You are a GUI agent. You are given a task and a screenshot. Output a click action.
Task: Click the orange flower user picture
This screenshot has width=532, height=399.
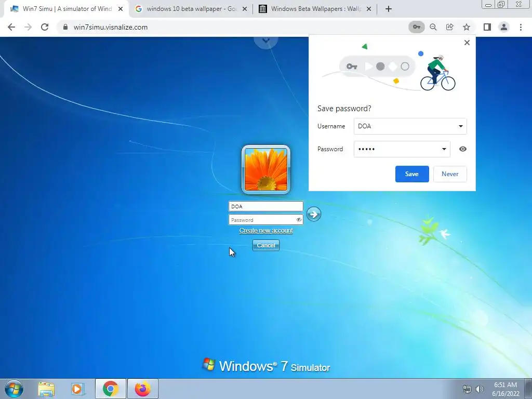tap(265, 169)
